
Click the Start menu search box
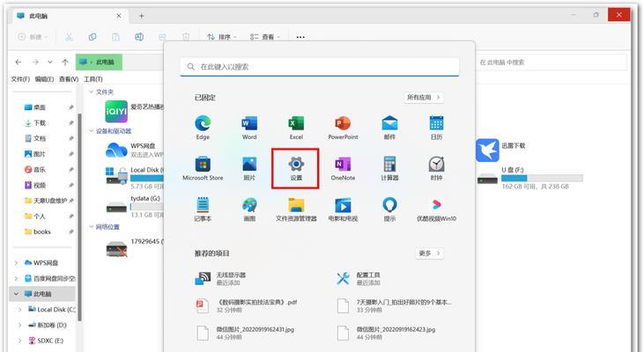click(x=319, y=67)
